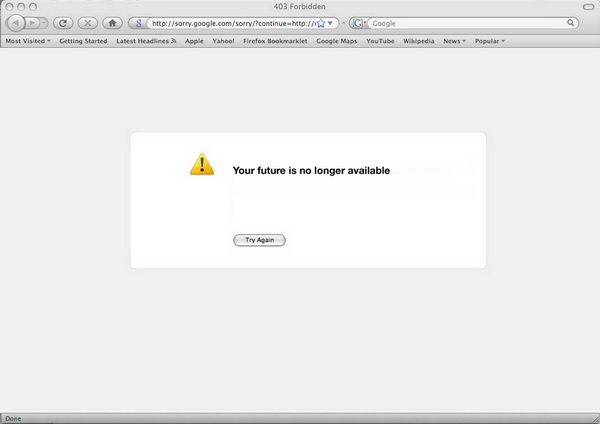Expand the Popular bookmarks folder
Image resolution: width=600 pixels, height=424 pixels.
490,41
